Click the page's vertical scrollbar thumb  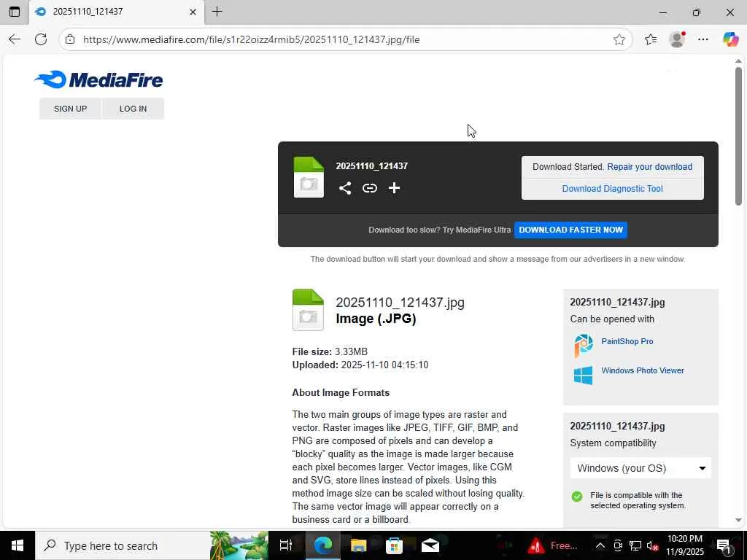[738, 136]
